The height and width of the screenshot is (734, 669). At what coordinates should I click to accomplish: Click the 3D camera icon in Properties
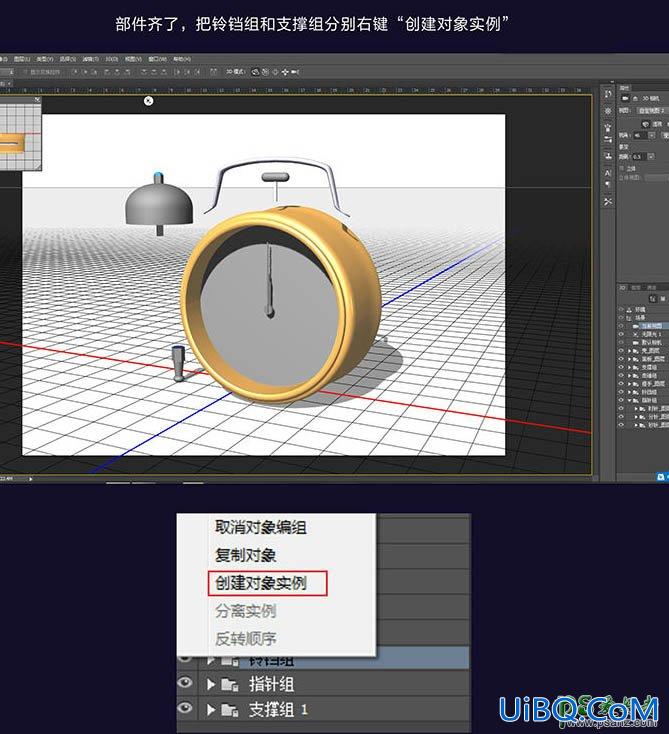tap(625, 98)
